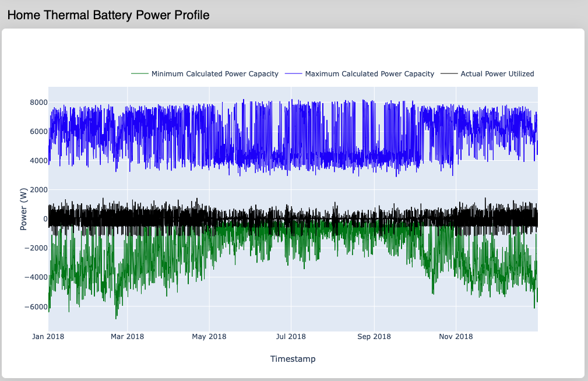Click the 8000 y-axis tick label
588x381 pixels.
pyautogui.click(x=39, y=103)
